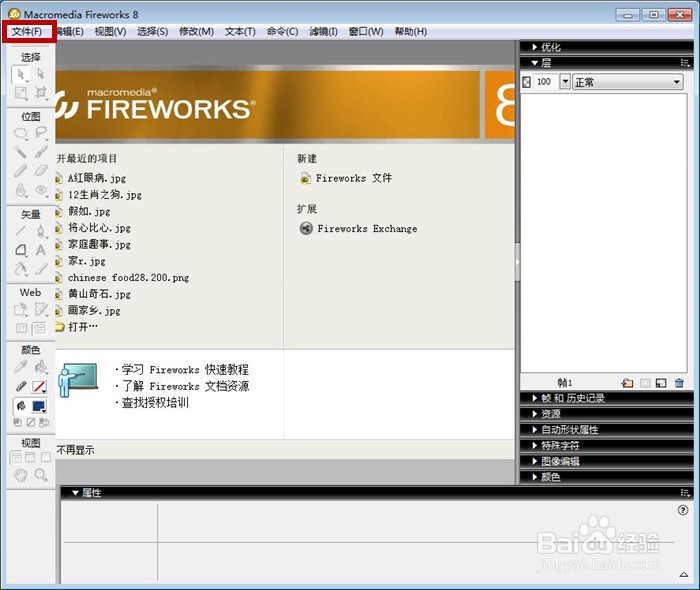Expand the 帧 和 历史记录 panel

point(534,398)
